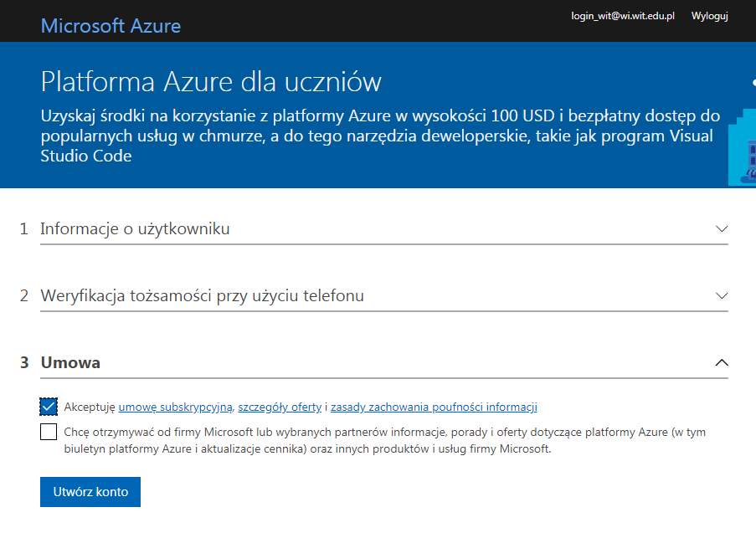Open the umowę subskrypcyjną link
The width and height of the screenshot is (756, 538).
pos(176,407)
